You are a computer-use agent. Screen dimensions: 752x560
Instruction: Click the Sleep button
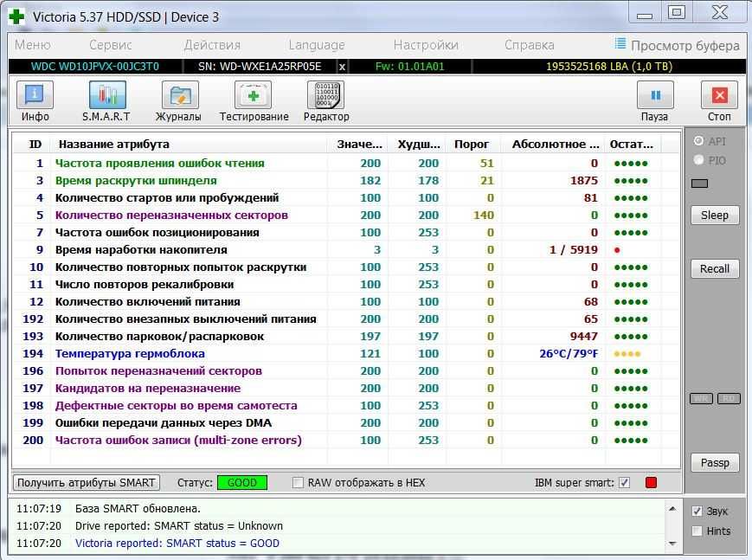pyautogui.click(x=715, y=215)
